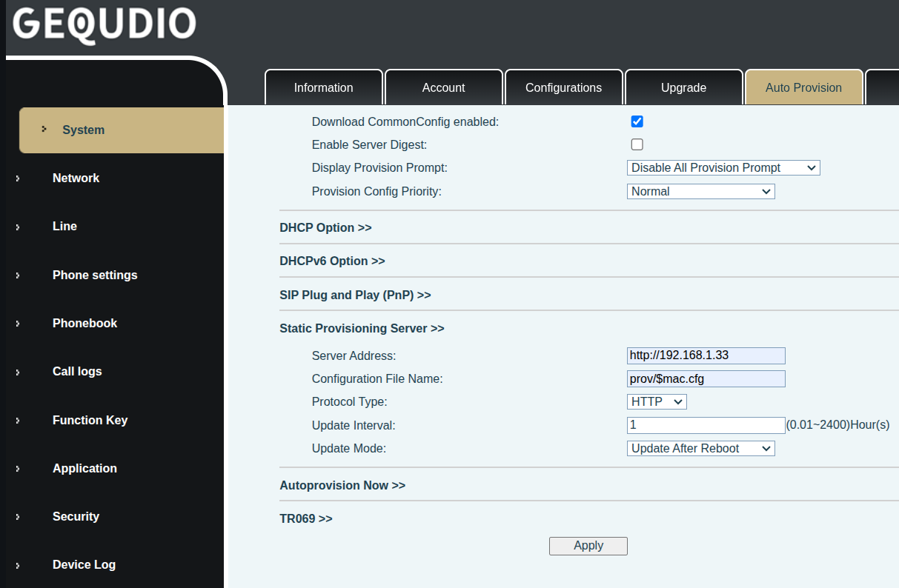Expand the TR069 section
This screenshot has width=899, height=588.
click(x=305, y=519)
